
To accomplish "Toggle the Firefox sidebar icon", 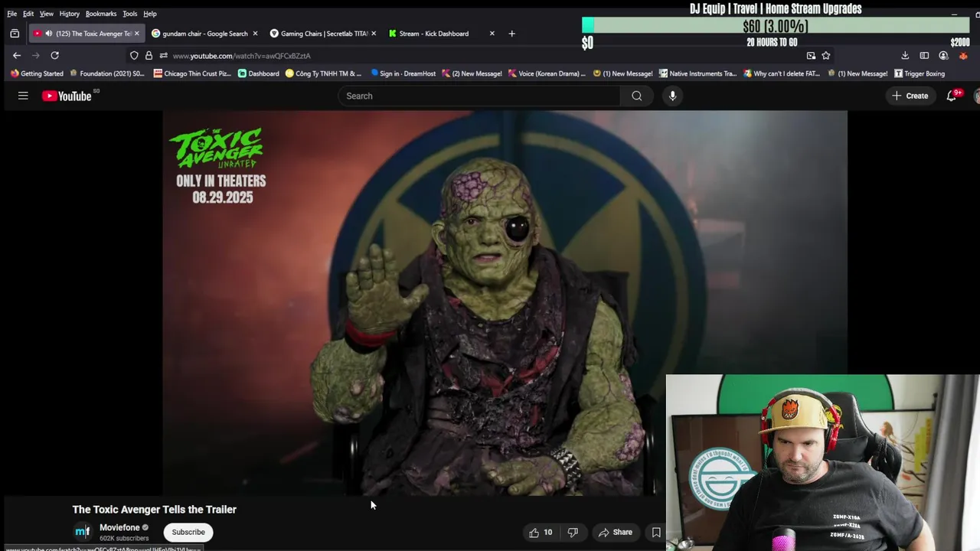I will [x=924, y=55].
